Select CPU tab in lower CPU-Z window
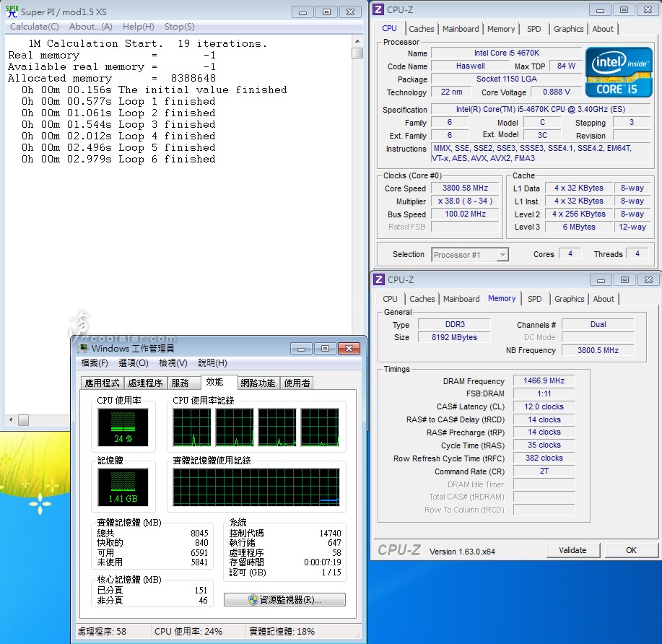662x644 pixels. [390, 299]
